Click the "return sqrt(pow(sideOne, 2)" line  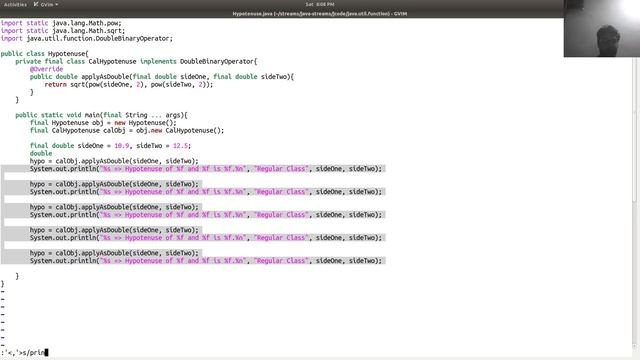click(129, 84)
